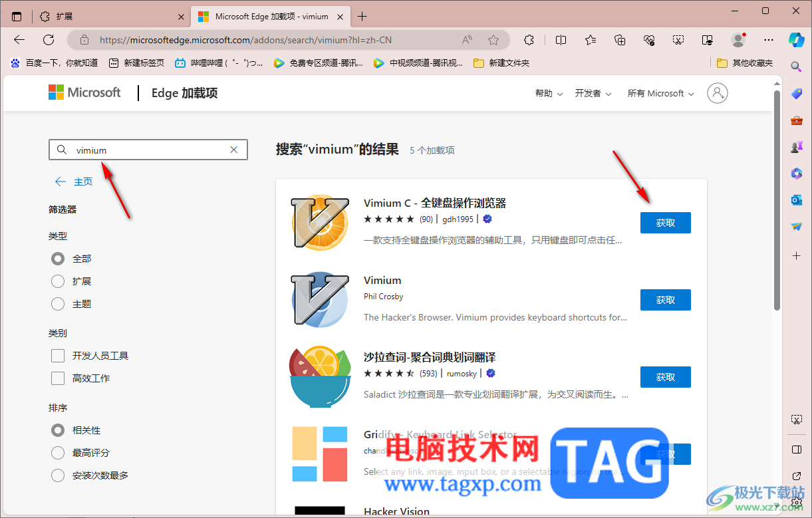Expand the 开发者 dropdown menu
This screenshot has height=518, width=812.
click(x=593, y=94)
